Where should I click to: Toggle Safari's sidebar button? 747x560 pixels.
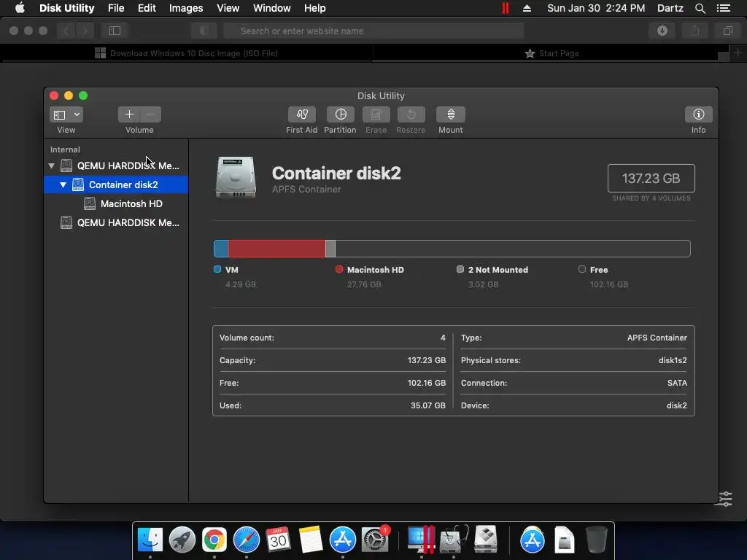(115, 31)
